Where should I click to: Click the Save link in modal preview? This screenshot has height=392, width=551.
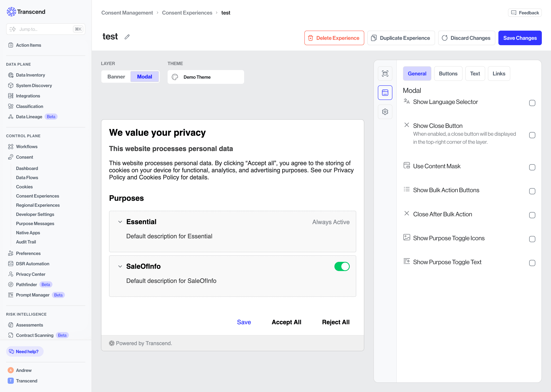click(x=244, y=322)
